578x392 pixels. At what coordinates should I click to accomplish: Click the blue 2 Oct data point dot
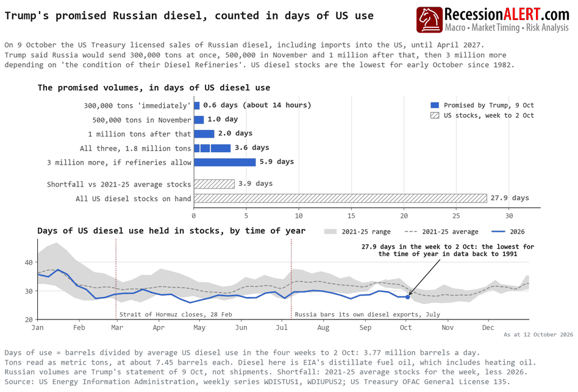click(x=408, y=297)
